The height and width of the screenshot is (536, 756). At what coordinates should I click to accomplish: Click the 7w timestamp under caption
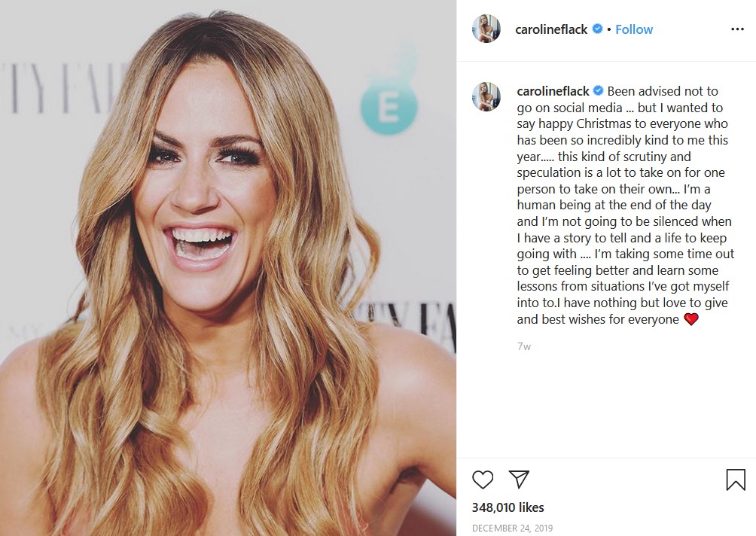pos(523,346)
